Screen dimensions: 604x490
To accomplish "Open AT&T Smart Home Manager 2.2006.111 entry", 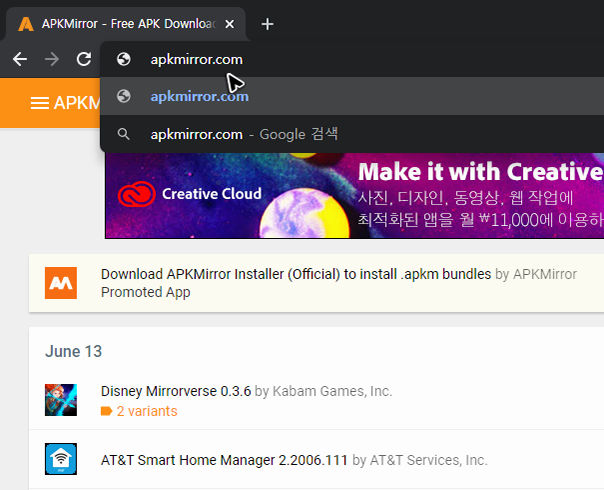I will [224, 460].
